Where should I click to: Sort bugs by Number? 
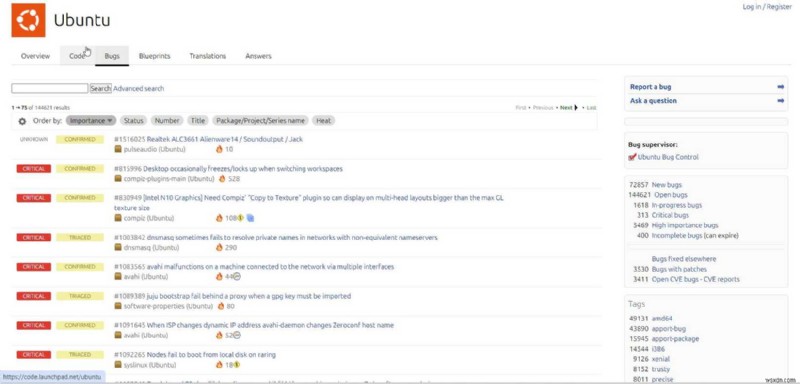167,121
